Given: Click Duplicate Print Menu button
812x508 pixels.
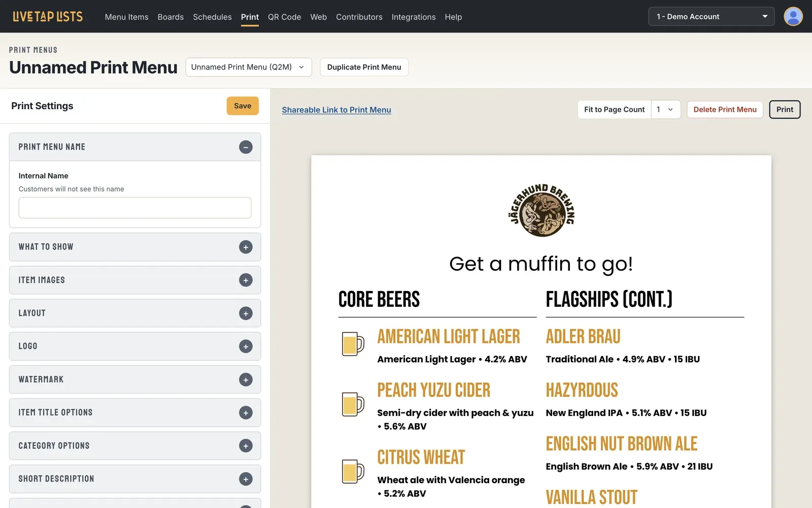Looking at the screenshot, I should pos(364,67).
